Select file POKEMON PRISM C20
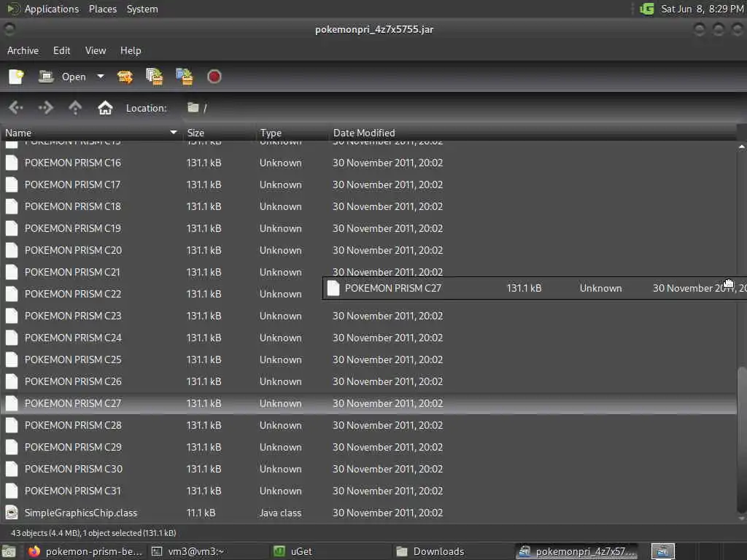Viewport: 747px width, 560px height. click(x=368, y=251)
